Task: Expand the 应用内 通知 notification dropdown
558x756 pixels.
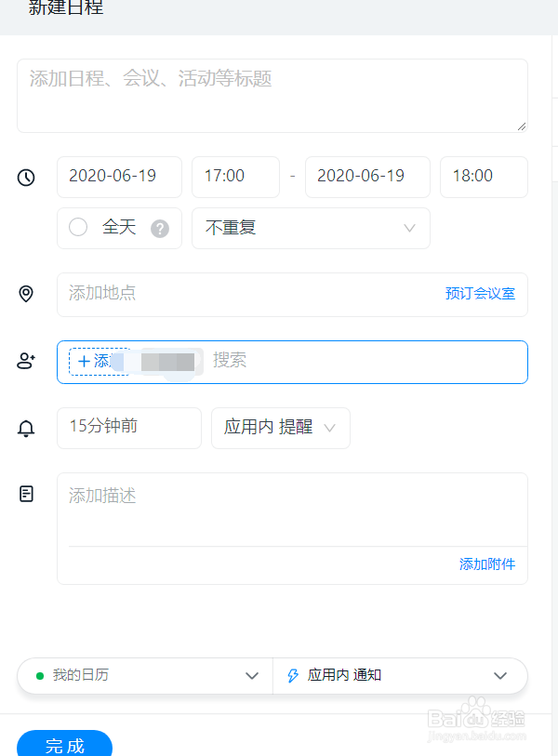Action: [400, 676]
